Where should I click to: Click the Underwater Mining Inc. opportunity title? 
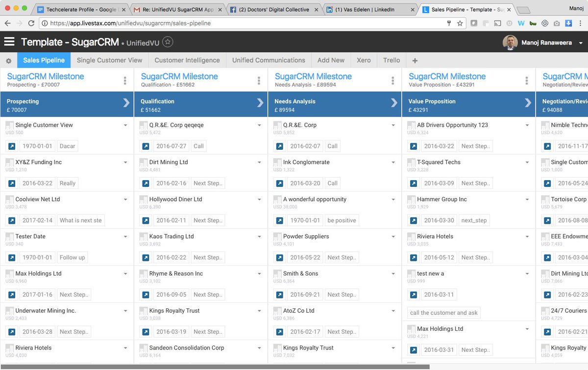[46, 311]
